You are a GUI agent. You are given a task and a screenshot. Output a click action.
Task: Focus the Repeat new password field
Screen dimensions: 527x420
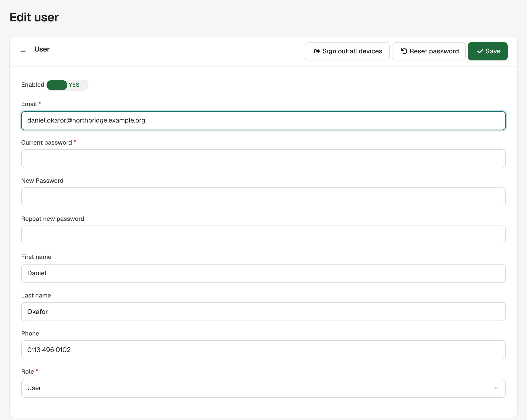(263, 235)
